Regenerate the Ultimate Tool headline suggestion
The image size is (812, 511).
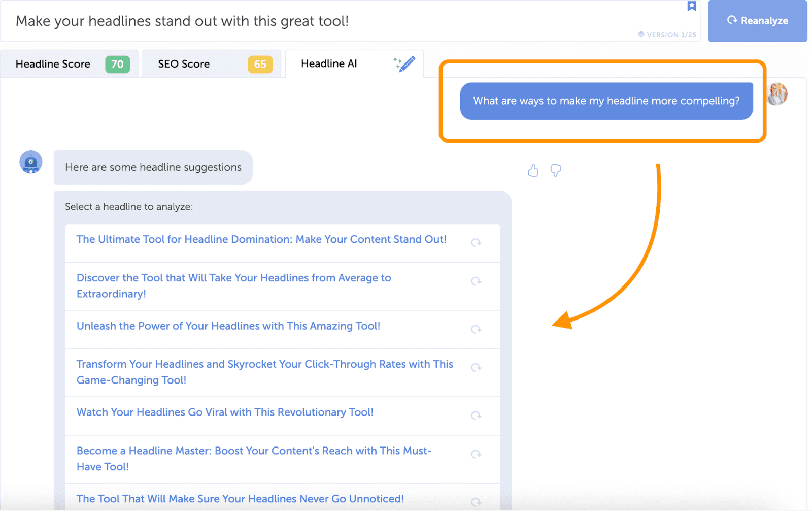coord(476,243)
